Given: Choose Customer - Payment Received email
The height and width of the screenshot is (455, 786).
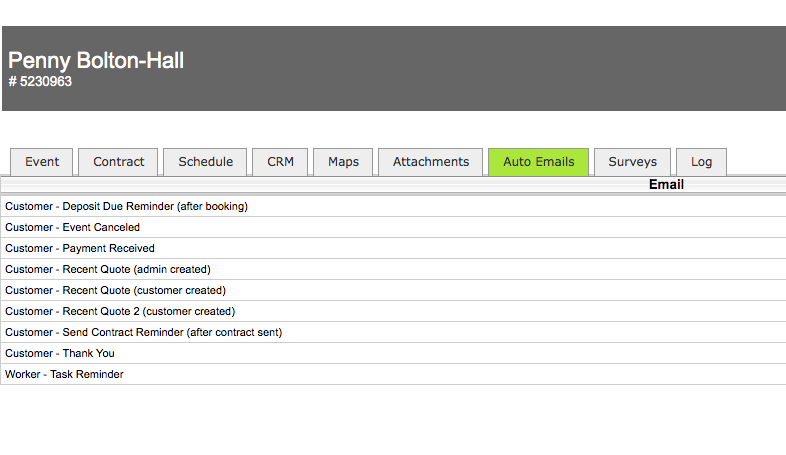Looking at the screenshot, I should click(80, 249).
